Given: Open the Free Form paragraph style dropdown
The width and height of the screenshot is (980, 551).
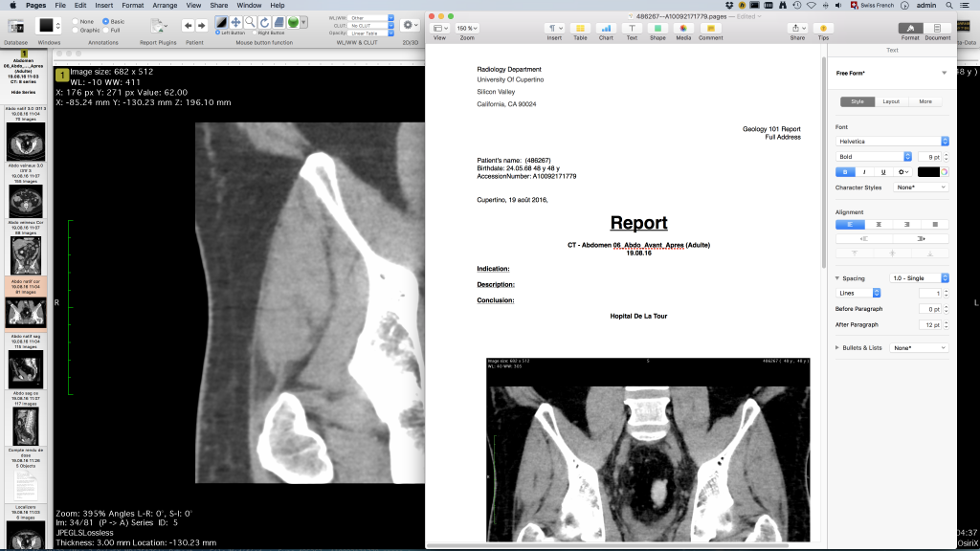Looking at the screenshot, I should point(944,73).
